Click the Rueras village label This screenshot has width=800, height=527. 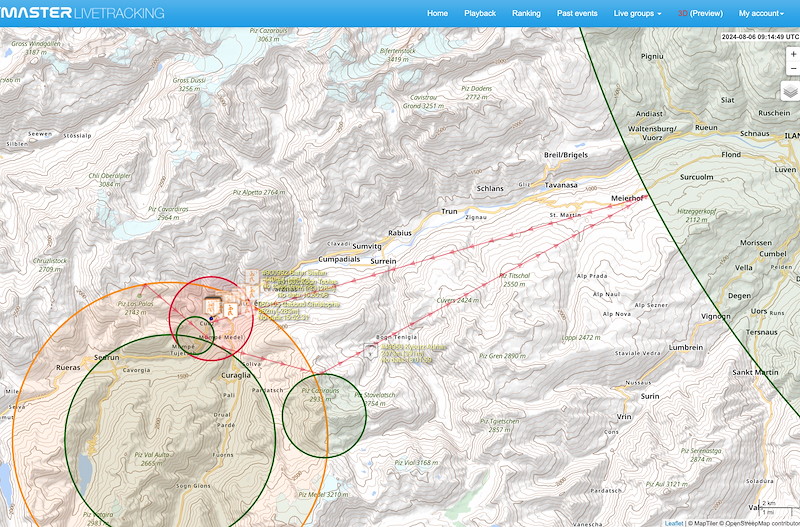pyautogui.click(x=68, y=367)
